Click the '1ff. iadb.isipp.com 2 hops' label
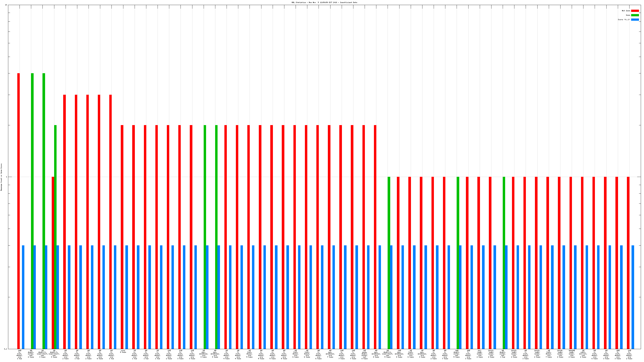This screenshot has width=644, height=362. 480,354
